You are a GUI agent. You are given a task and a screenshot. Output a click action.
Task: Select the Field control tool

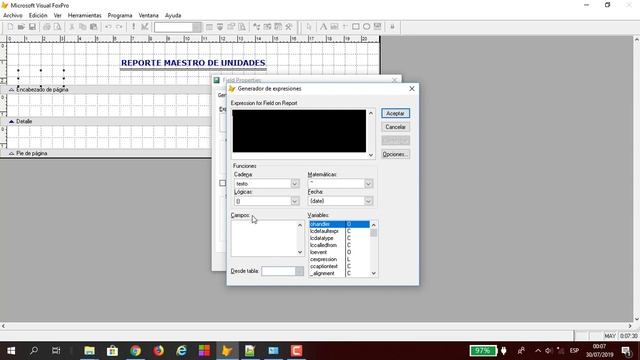pos(334,27)
